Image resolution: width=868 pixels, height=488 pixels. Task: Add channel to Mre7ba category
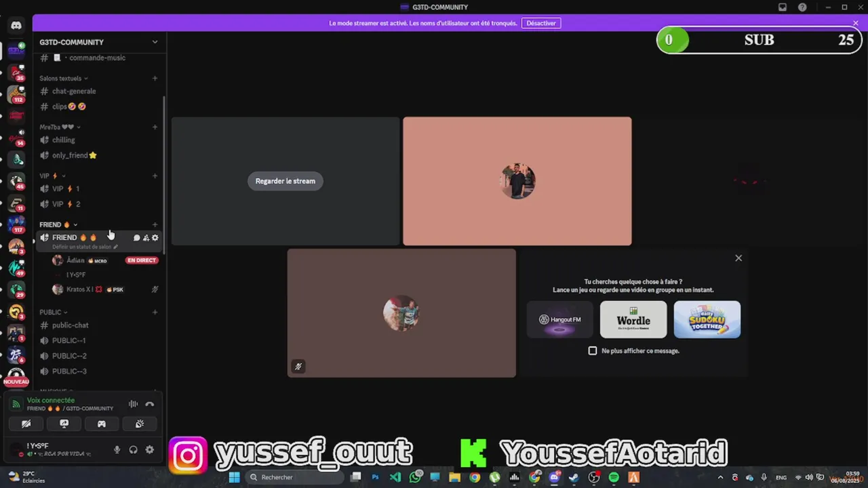(x=155, y=127)
